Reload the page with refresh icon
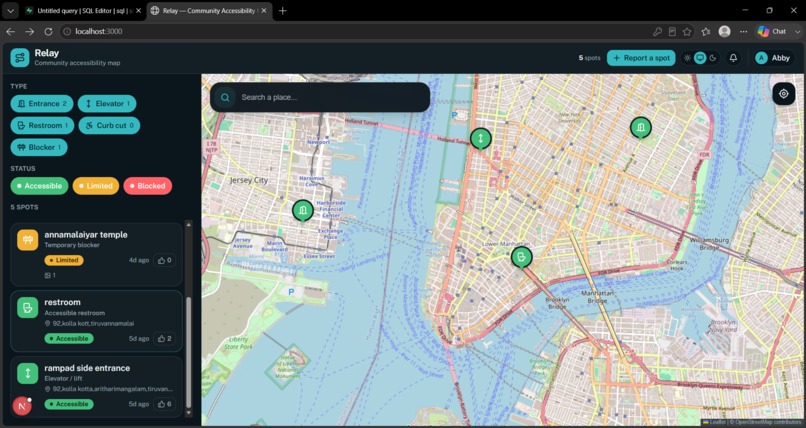The image size is (806, 428). [x=48, y=31]
